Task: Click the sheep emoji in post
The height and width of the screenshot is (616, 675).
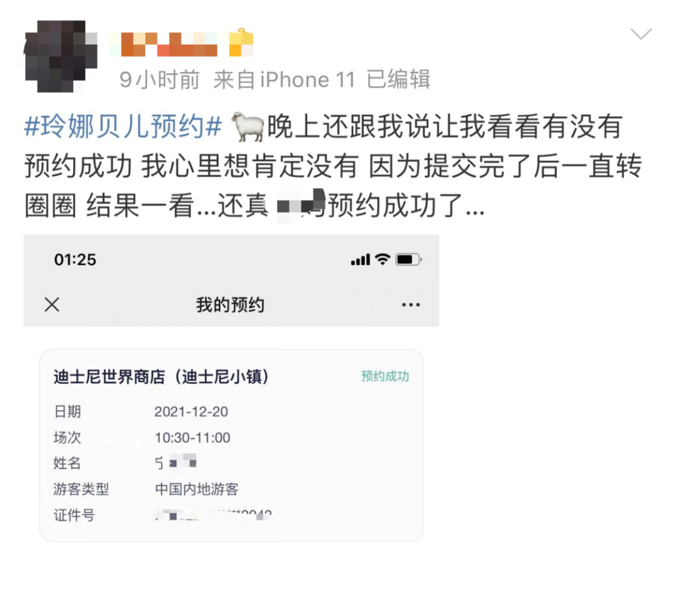Action: tap(248, 126)
